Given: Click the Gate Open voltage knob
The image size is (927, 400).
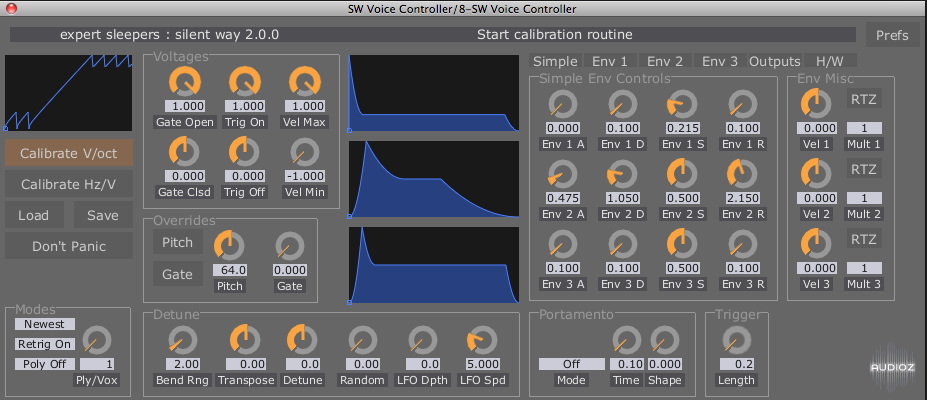Looking at the screenshot, I should click(x=184, y=81).
